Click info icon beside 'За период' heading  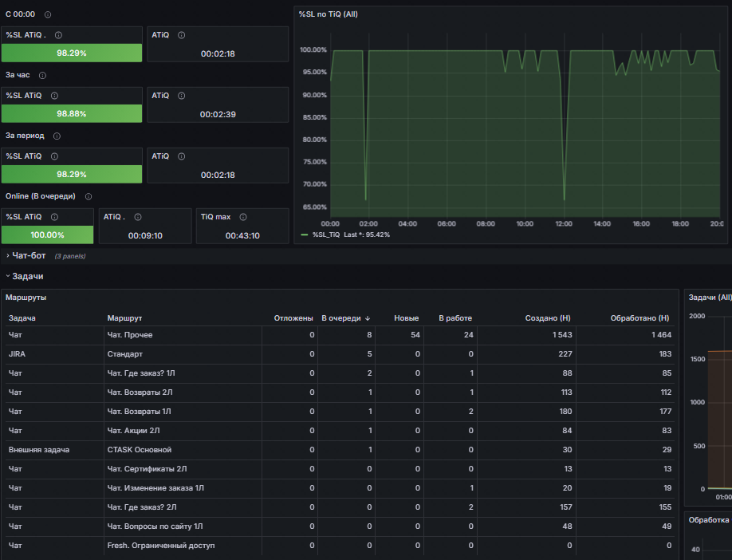[x=57, y=136]
